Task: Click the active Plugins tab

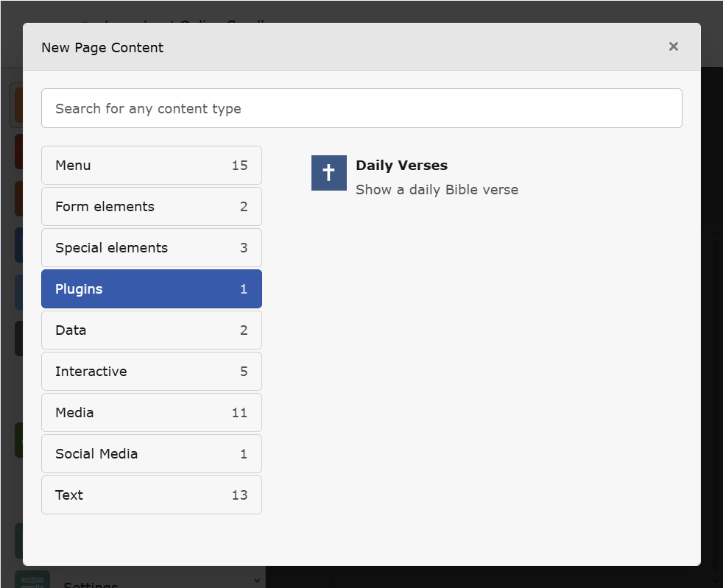Action: (151, 289)
